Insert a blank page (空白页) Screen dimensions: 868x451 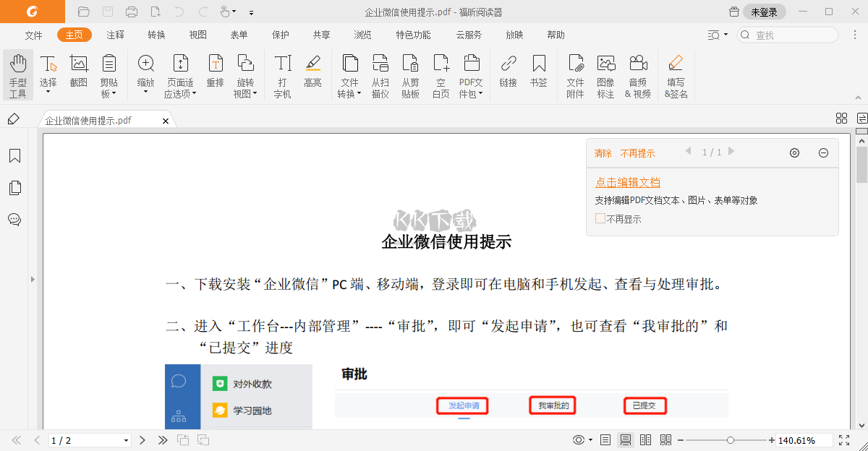[x=441, y=72]
